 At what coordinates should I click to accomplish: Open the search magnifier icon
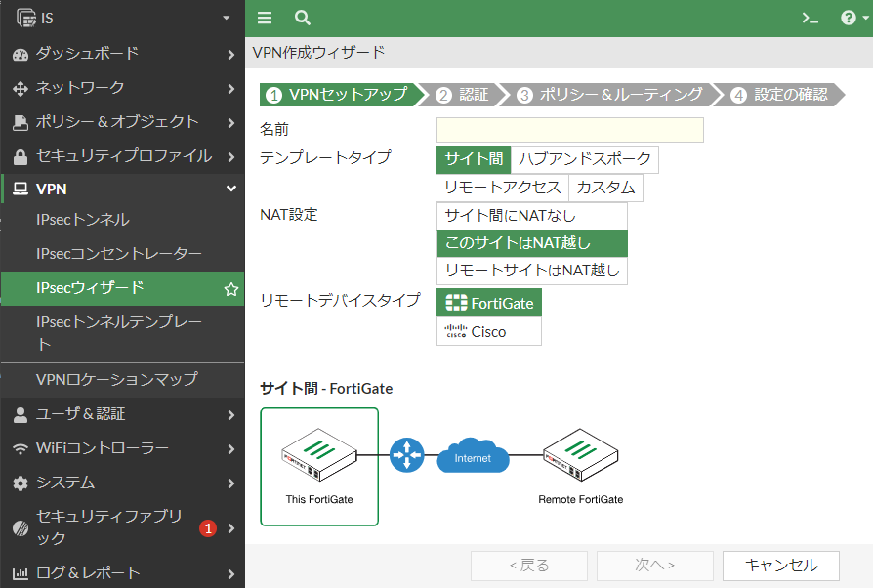point(303,18)
